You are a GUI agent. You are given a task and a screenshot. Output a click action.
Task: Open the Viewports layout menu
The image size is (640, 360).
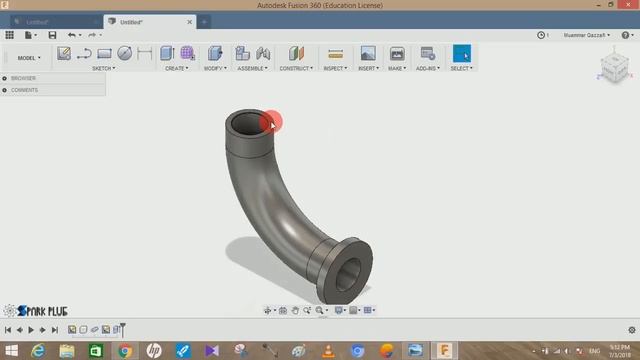tap(369, 311)
